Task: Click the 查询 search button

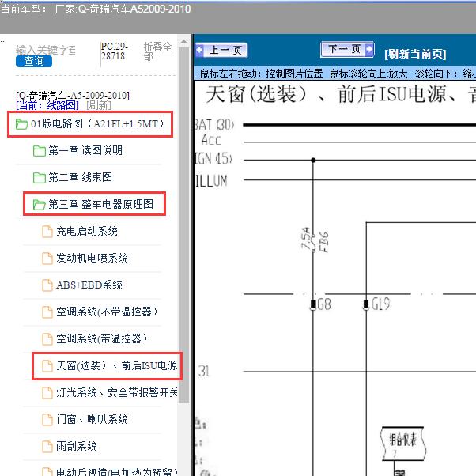Action: pos(34,62)
